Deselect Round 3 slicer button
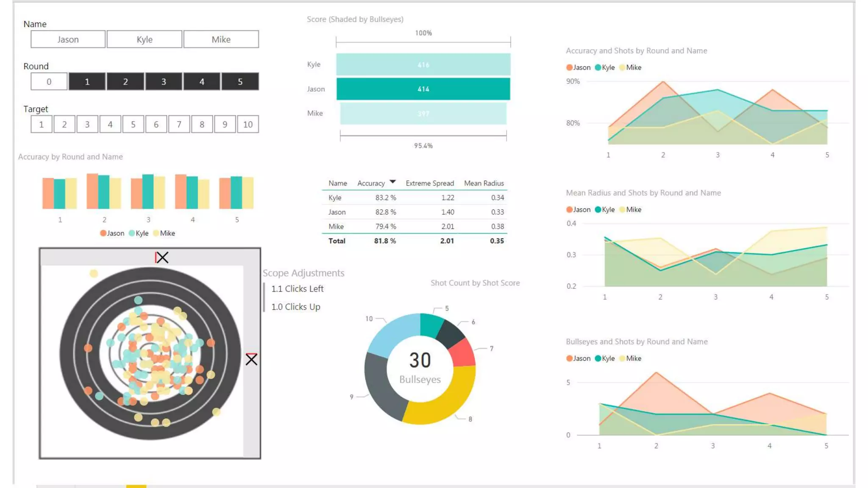Screen dimensions: 868x488 pos(164,82)
